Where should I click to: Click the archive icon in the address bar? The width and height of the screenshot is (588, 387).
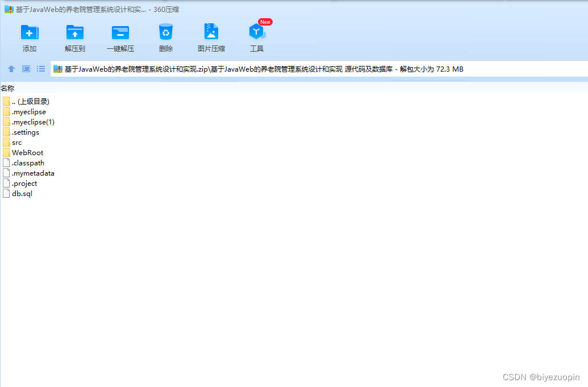coord(57,69)
